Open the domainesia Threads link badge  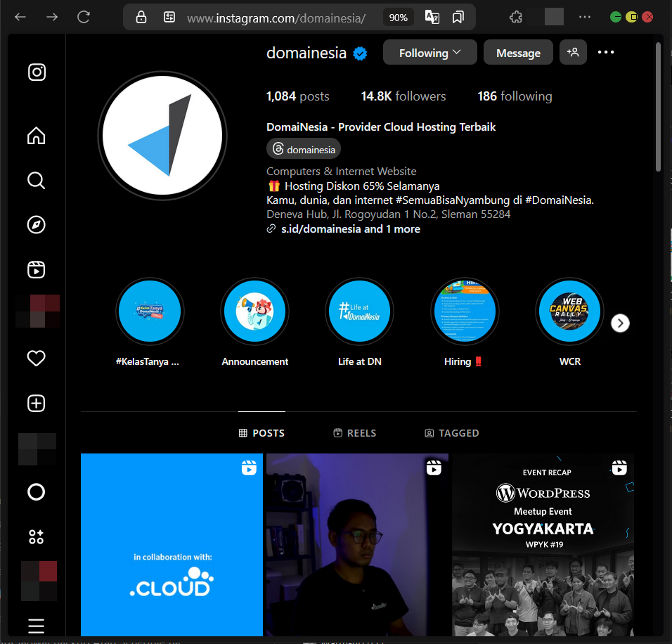304,149
